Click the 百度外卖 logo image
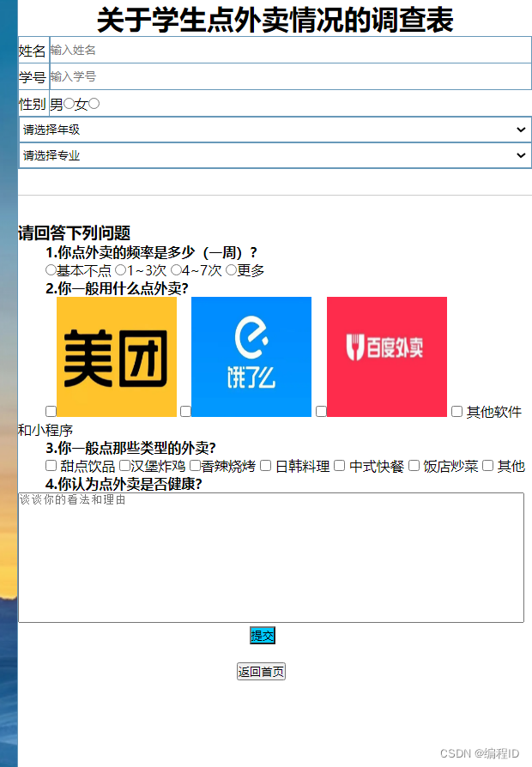Screen dimensions: 532x767 387,357
